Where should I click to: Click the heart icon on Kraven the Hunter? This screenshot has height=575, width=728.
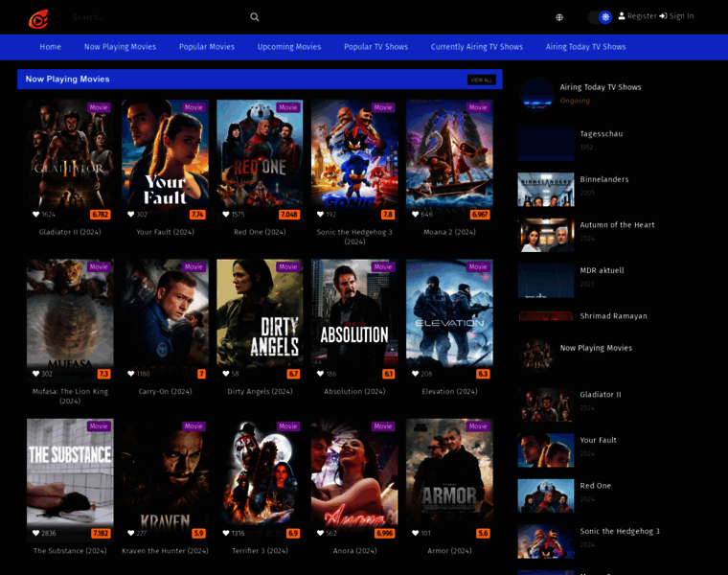click(x=131, y=533)
